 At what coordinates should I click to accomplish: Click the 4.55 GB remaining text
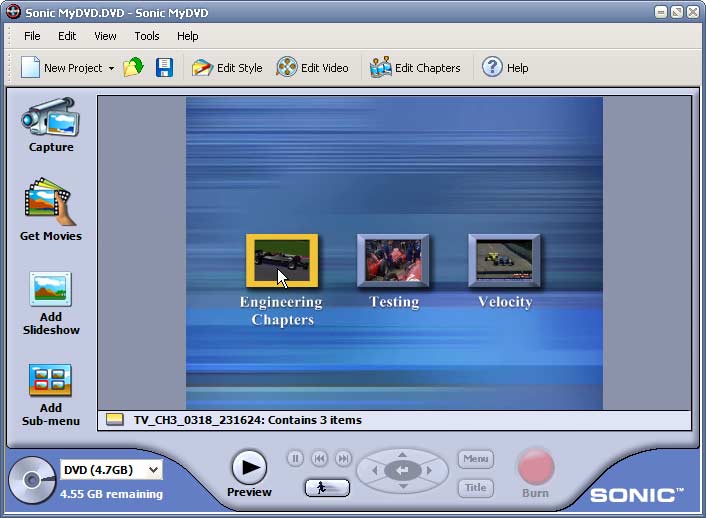tap(112, 494)
